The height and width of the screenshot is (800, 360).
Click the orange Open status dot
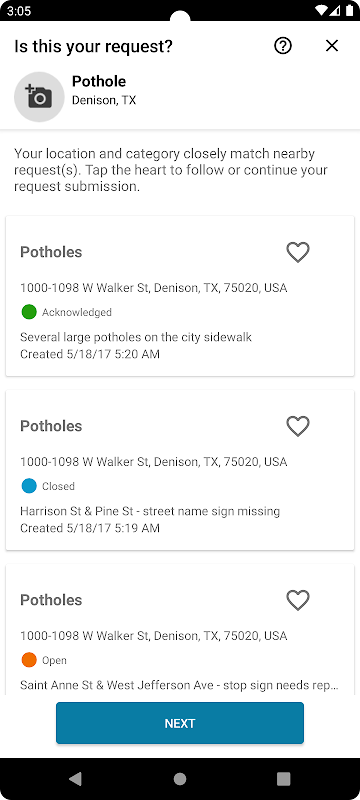point(29,660)
